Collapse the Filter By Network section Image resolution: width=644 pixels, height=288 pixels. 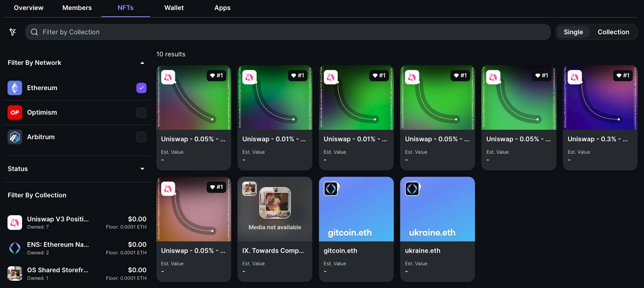click(142, 63)
